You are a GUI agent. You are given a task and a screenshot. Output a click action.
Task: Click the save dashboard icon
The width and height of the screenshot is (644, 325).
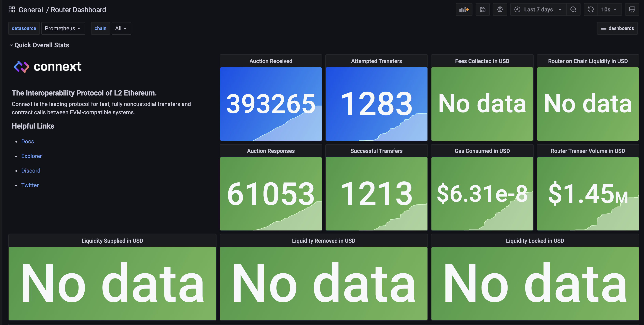click(483, 9)
